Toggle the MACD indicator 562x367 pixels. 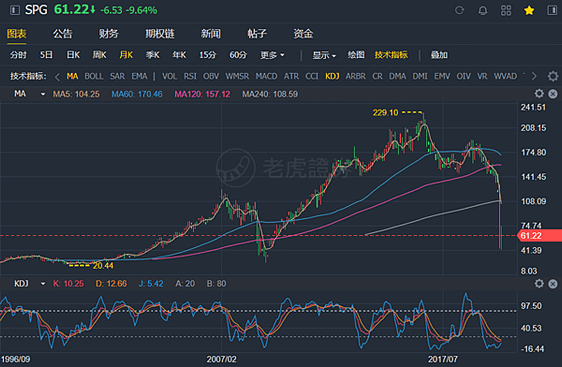click(266, 76)
